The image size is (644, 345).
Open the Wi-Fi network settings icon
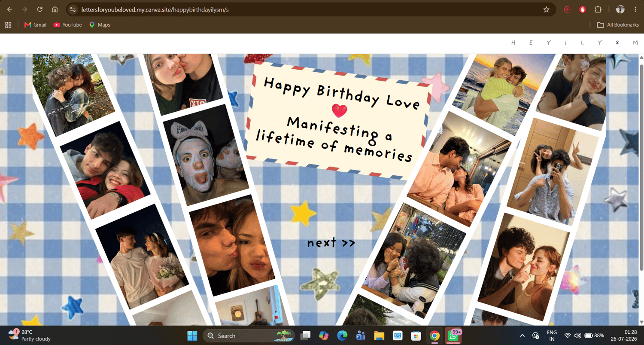[568, 336]
